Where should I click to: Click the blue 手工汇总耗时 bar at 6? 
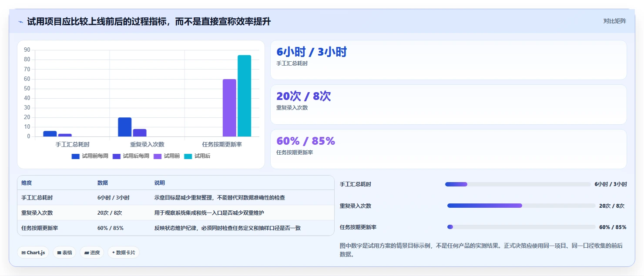pos(50,133)
